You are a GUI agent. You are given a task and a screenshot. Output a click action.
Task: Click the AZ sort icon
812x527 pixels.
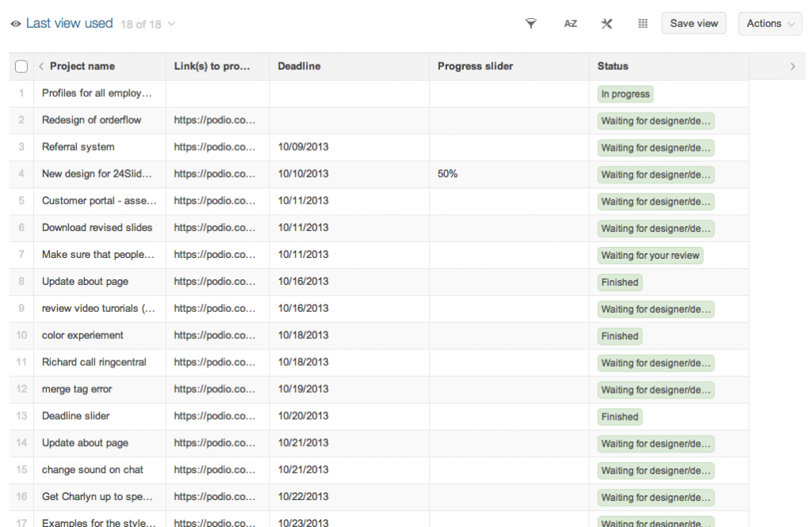570,24
